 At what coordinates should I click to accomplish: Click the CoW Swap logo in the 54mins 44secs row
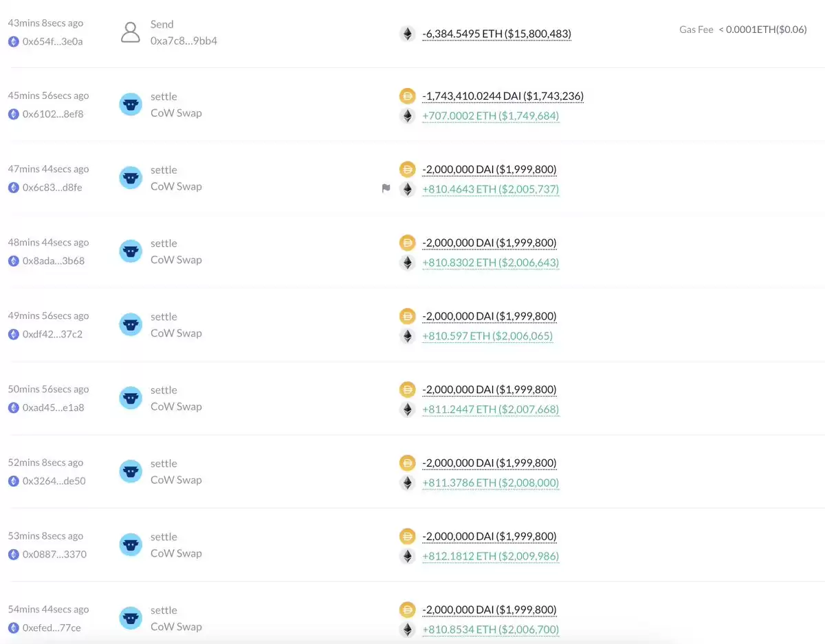131,619
